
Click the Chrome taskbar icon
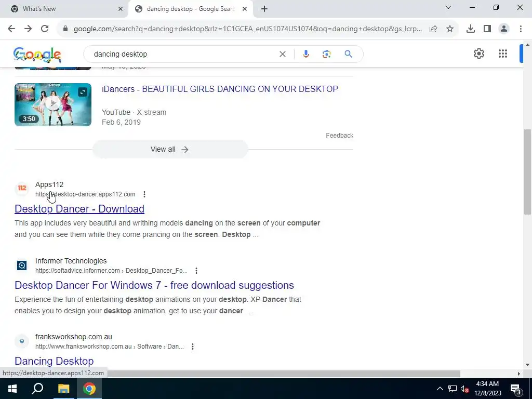click(89, 389)
